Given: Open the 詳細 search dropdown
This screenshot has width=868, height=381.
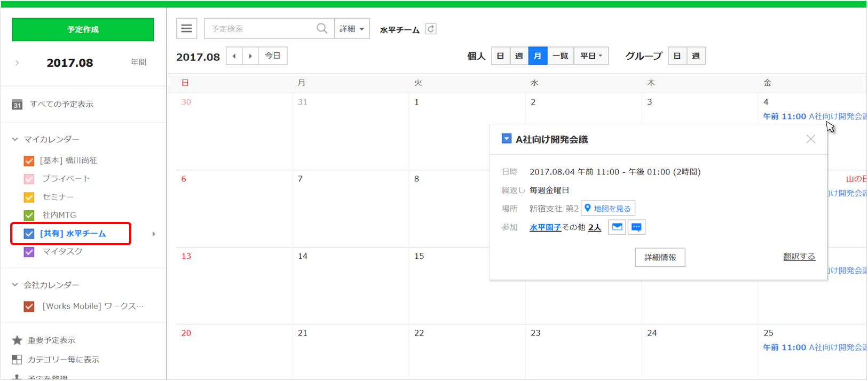Looking at the screenshot, I should tap(352, 29).
